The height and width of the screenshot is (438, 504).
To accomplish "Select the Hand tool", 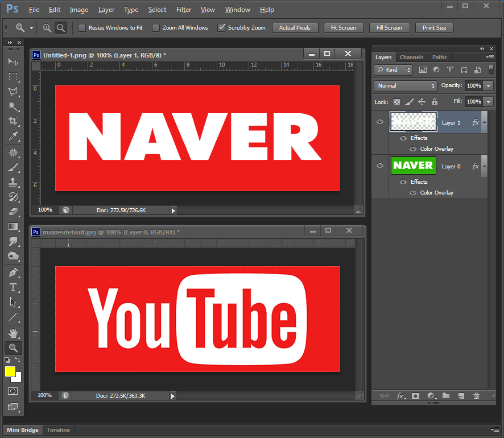I will pyautogui.click(x=13, y=333).
